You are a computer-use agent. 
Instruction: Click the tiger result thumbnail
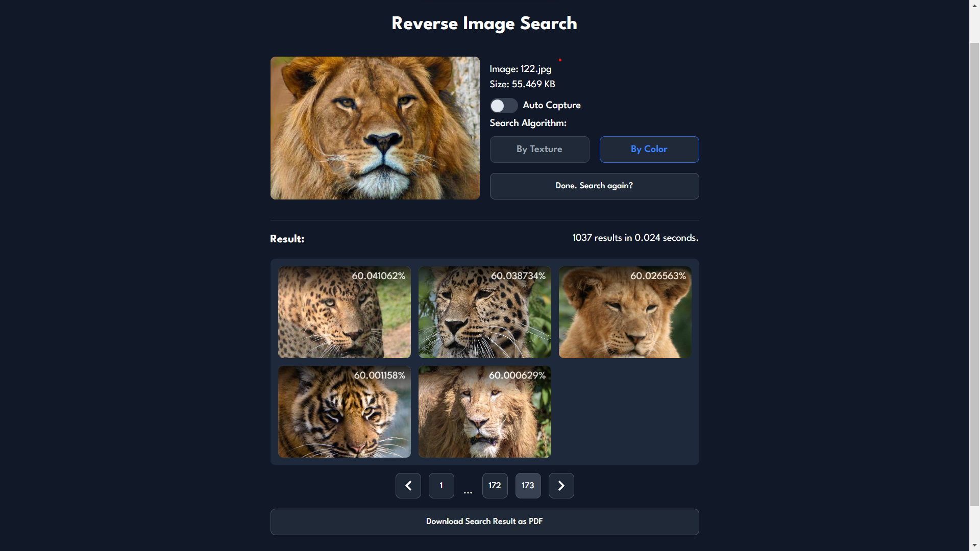pos(344,411)
